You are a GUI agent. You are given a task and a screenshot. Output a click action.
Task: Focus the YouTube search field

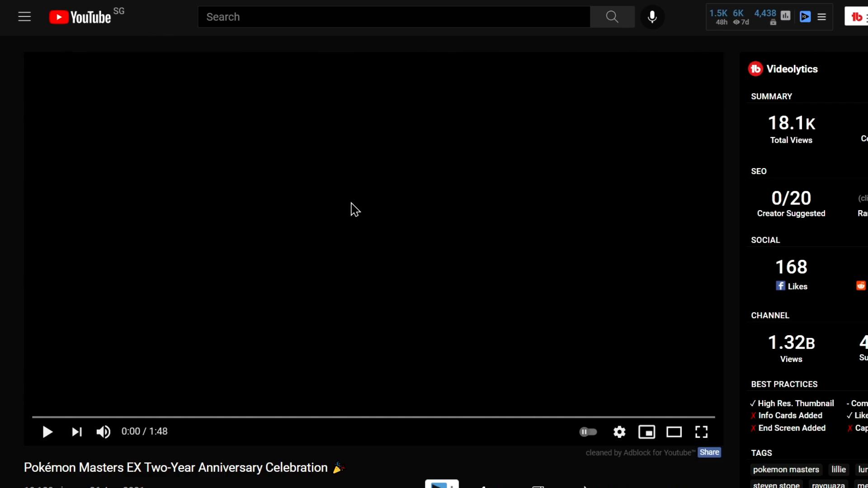tap(393, 17)
